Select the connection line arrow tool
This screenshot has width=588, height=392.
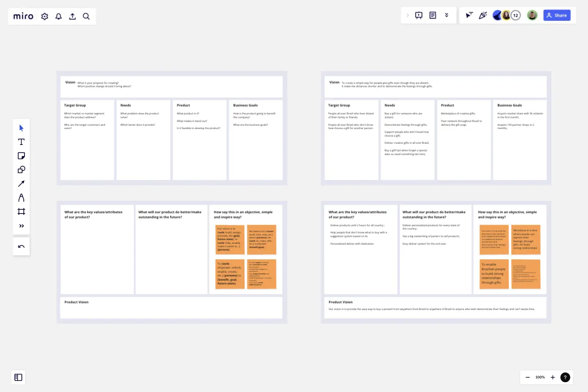[x=21, y=183]
